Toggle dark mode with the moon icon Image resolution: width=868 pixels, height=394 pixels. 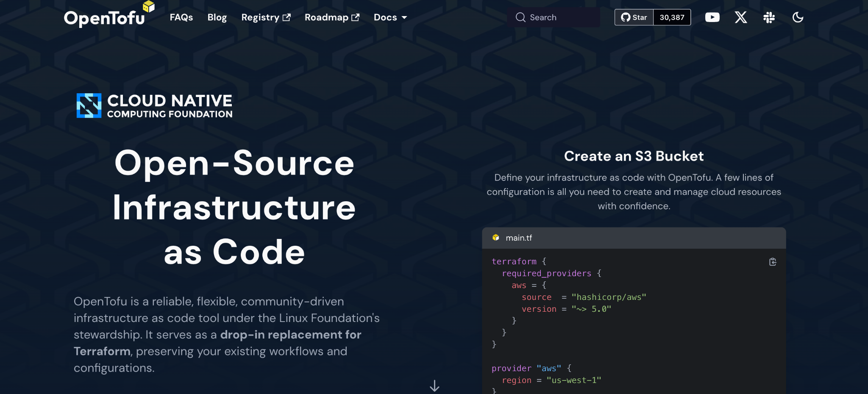(x=798, y=17)
